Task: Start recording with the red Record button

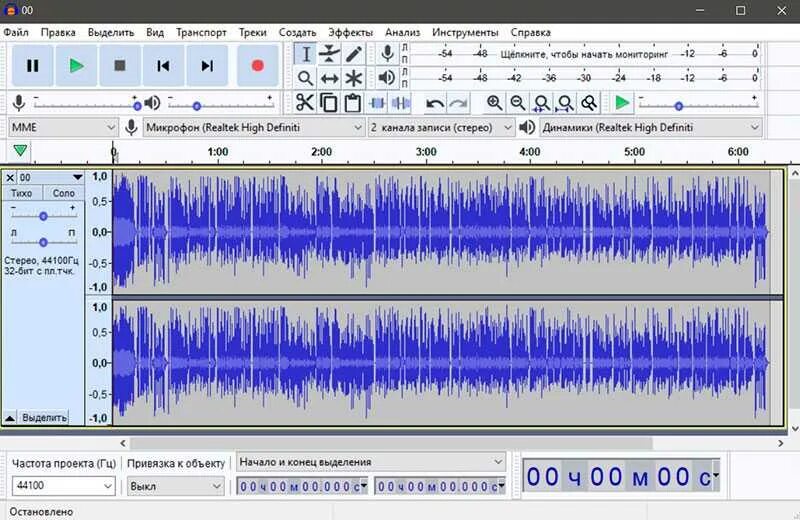Action: point(258,65)
